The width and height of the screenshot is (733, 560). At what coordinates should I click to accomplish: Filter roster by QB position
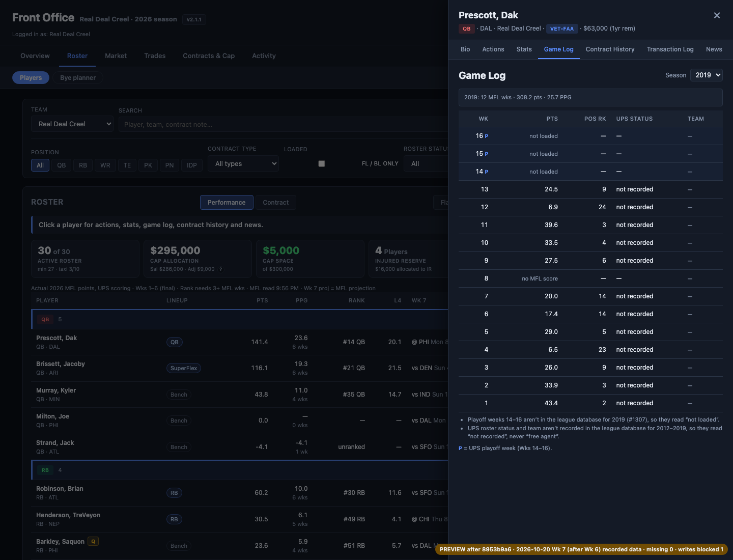(x=62, y=165)
